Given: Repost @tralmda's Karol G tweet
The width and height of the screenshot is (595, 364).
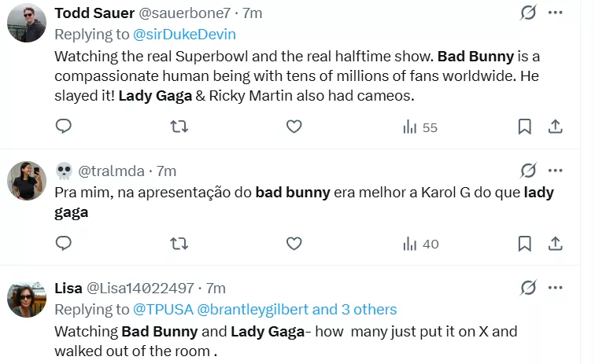Looking at the screenshot, I should 179,244.
